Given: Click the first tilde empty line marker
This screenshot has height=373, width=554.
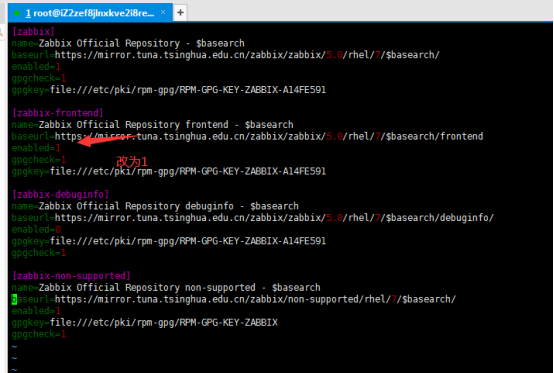Looking at the screenshot, I should pyautogui.click(x=14, y=347).
